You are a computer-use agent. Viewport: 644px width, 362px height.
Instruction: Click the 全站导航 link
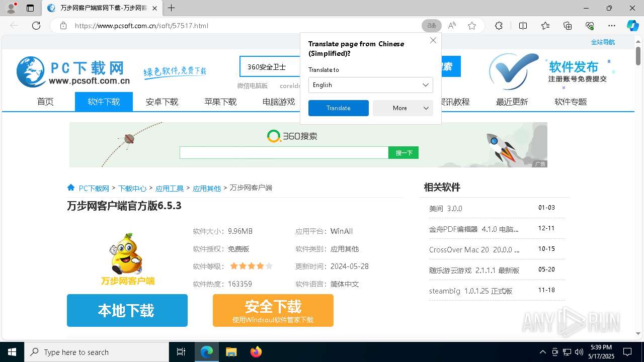[x=603, y=42]
